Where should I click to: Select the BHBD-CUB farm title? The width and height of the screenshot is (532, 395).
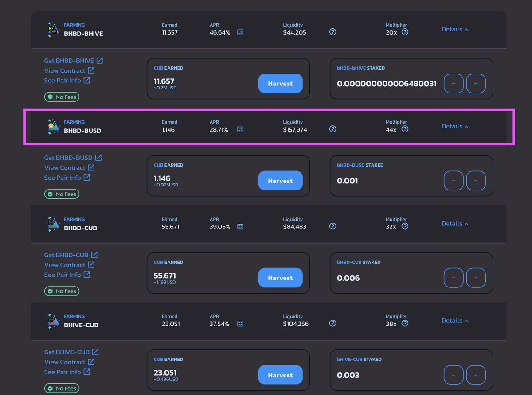pyautogui.click(x=80, y=228)
